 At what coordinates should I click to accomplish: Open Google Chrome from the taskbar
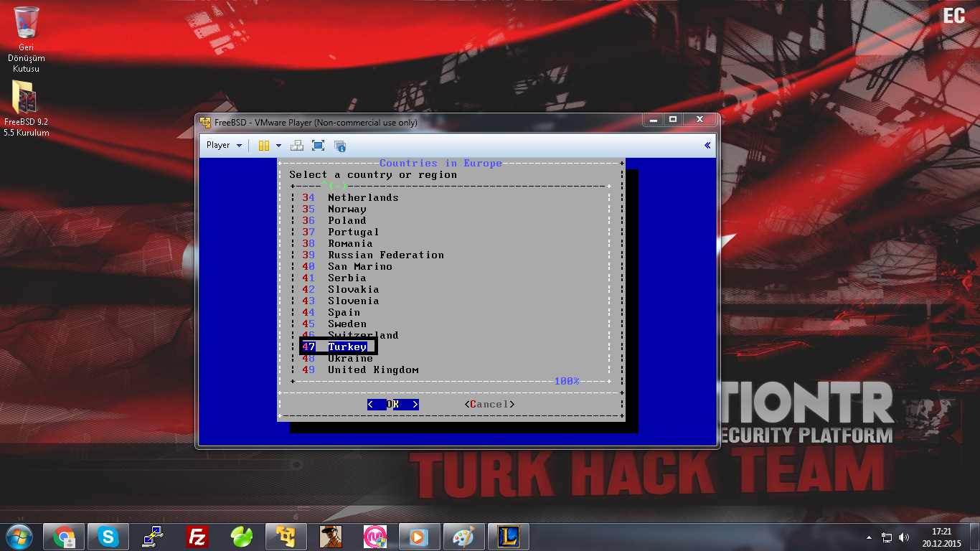pos(65,536)
